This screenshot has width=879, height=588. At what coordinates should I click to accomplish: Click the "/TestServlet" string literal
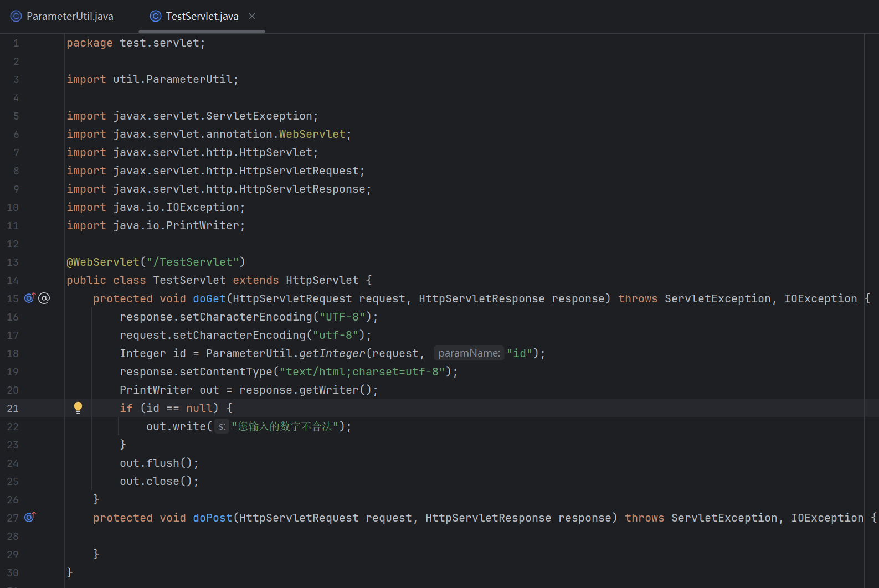click(x=193, y=262)
